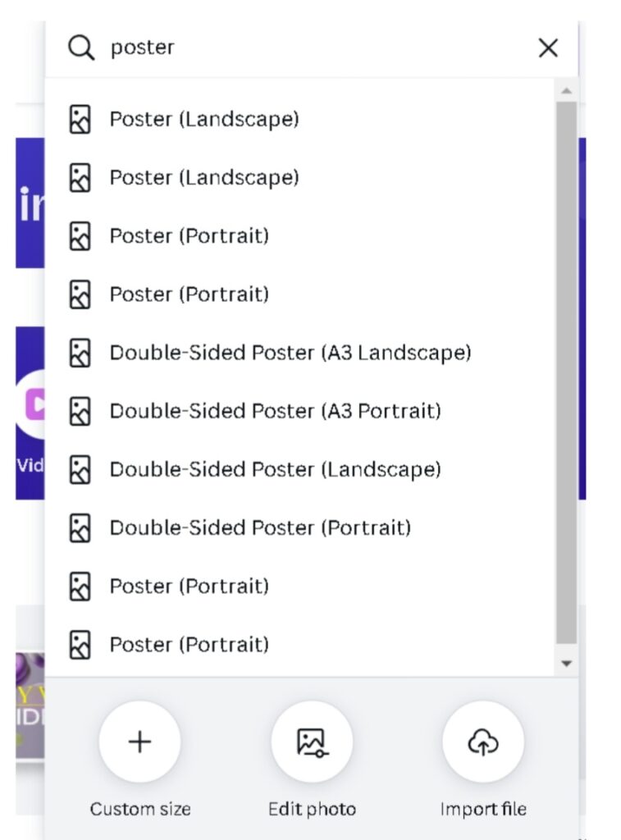The height and width of the screenshot is (840, 621).
Task: Click the gray vertical scrollbar thumb
Action: (566, 372)
